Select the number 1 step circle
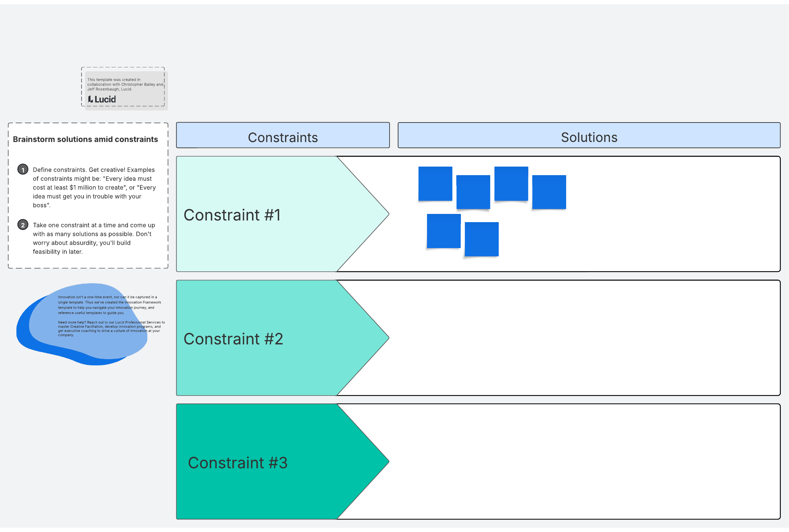789x532 pixels. [x=23, y=169]
